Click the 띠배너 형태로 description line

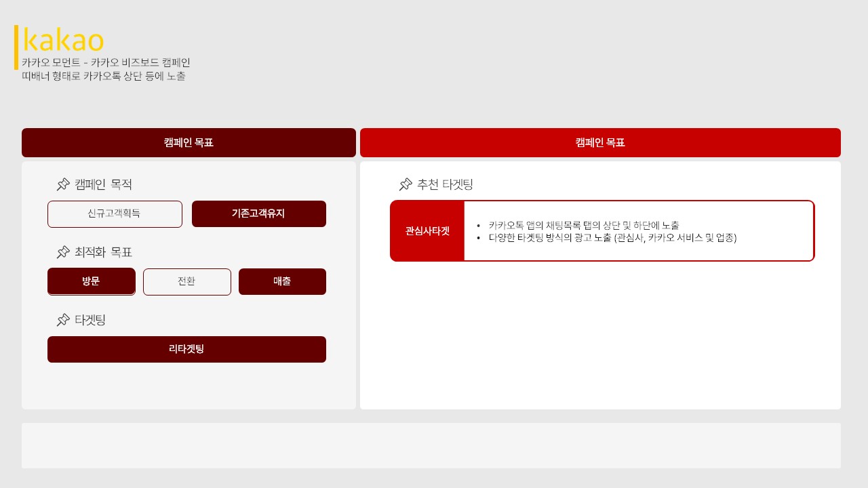pyautogui.click(x=104, y=76)
